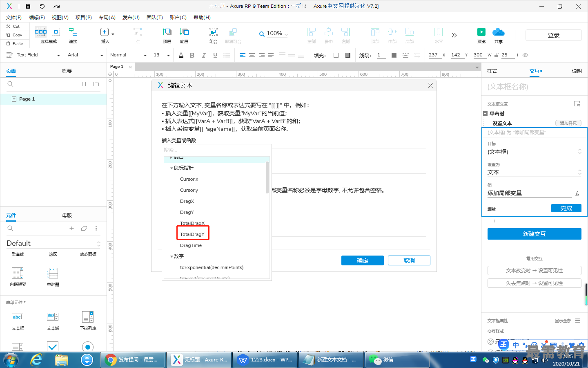Viewport: 588px width, 368px height.
Task: Send to back with 底层
Action: tap(184, 35)
